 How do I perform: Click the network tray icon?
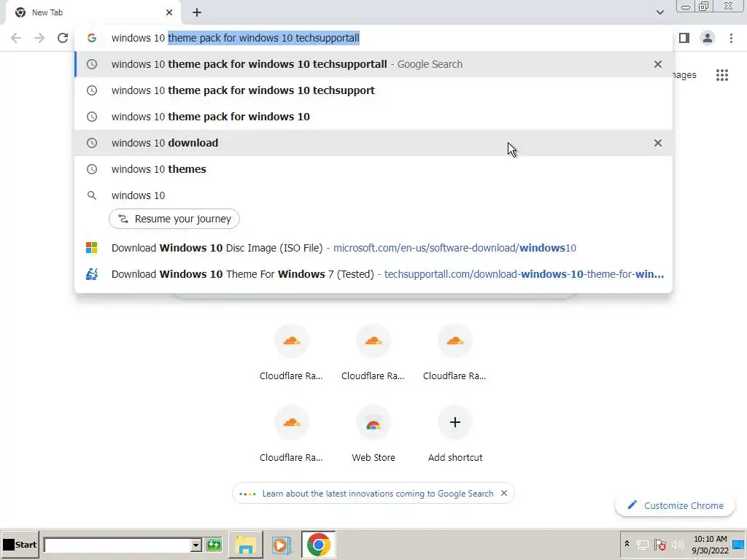pyautogui.click(x=642, y=545)
